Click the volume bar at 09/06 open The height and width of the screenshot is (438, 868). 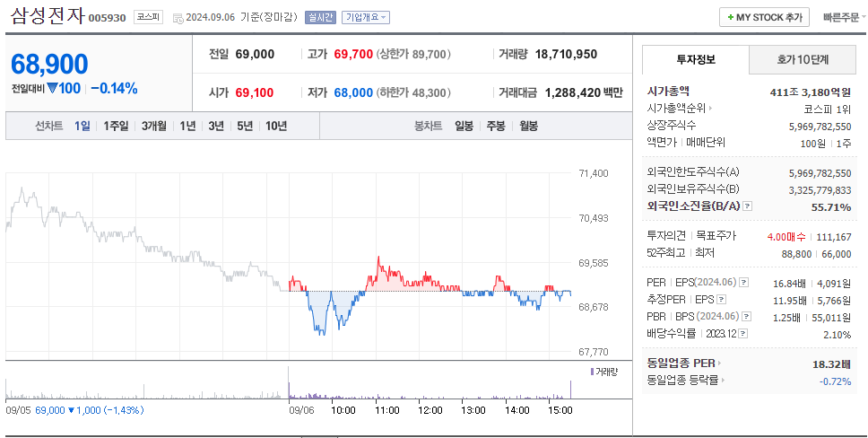[x=289, y=382]
